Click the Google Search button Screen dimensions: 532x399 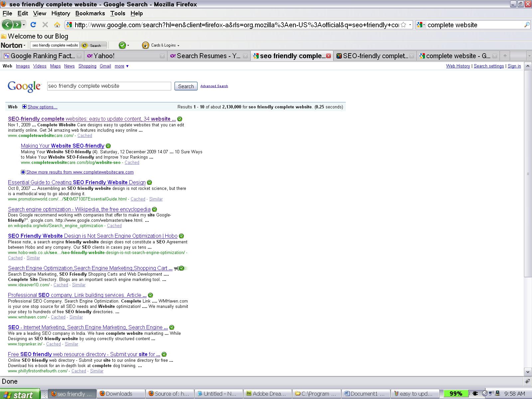tap(186, 86)
